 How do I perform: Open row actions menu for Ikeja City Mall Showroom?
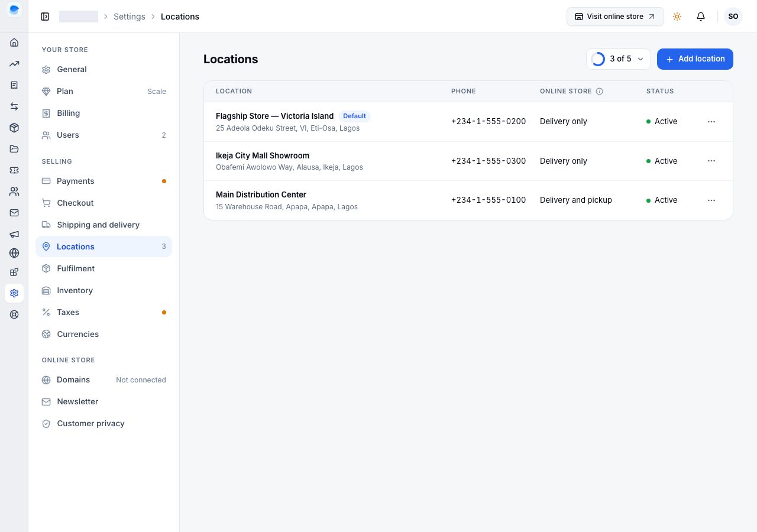[x=711, y=161]
